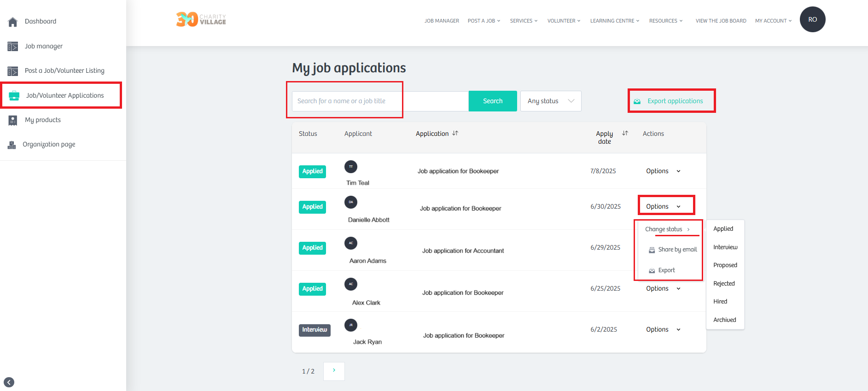Viewport: 868px width, 391px height.
Task: Click the Post a Job/Volunteer Listing icon
Action: (x=13, y=71)
